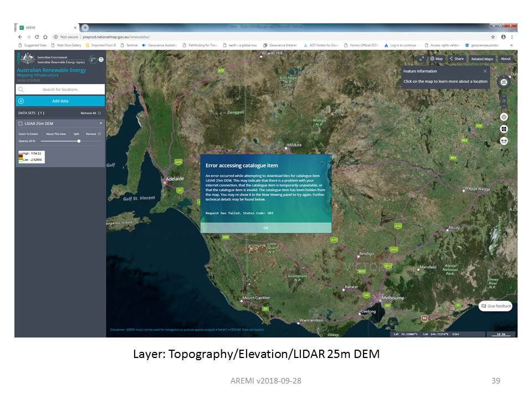This screenshot has height=399, width=532.
Task: Click the measure distance tool icon
Action: (504, 141)
